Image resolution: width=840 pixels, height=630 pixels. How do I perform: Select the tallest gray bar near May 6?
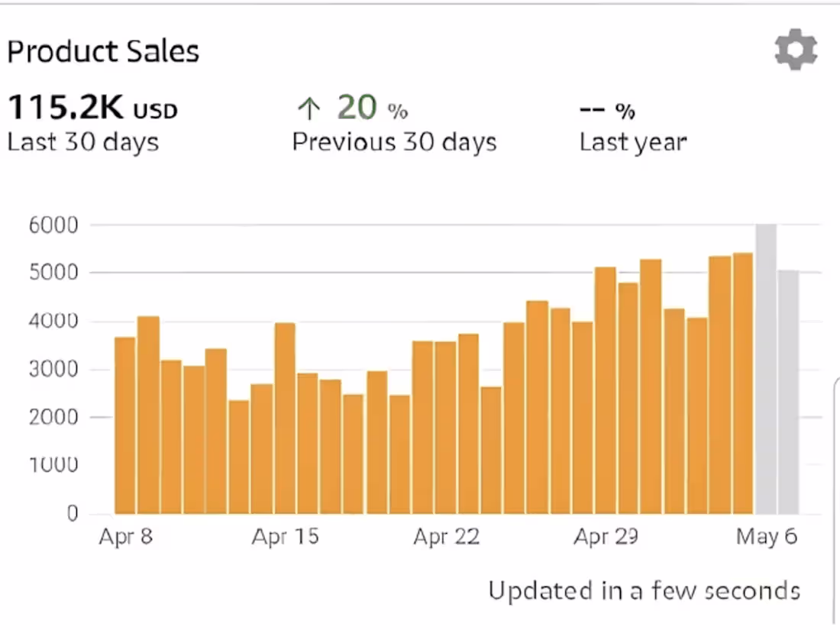[766, 367]
